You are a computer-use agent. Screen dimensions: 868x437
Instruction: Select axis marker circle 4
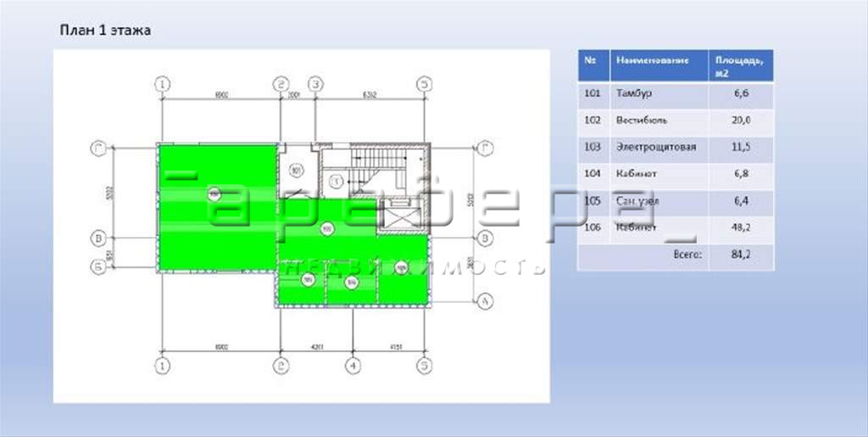353,366
